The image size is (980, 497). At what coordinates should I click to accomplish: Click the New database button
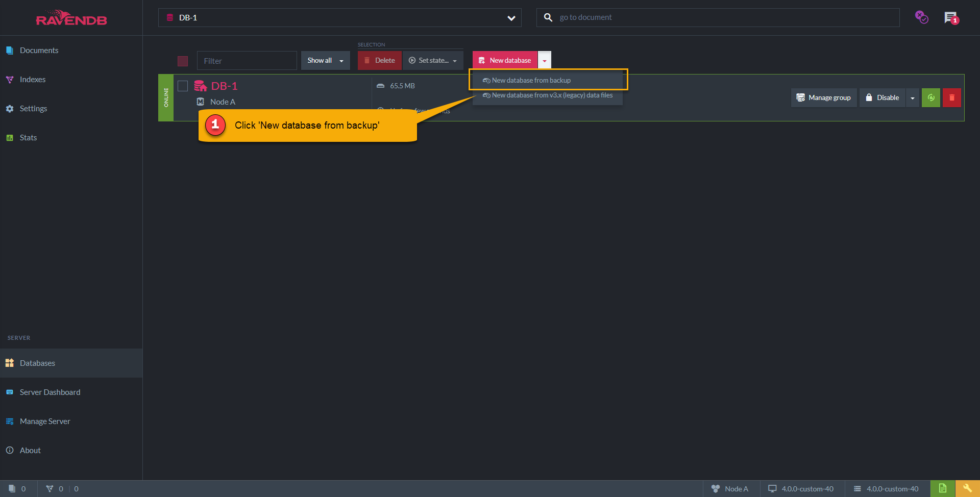(505, 61)
